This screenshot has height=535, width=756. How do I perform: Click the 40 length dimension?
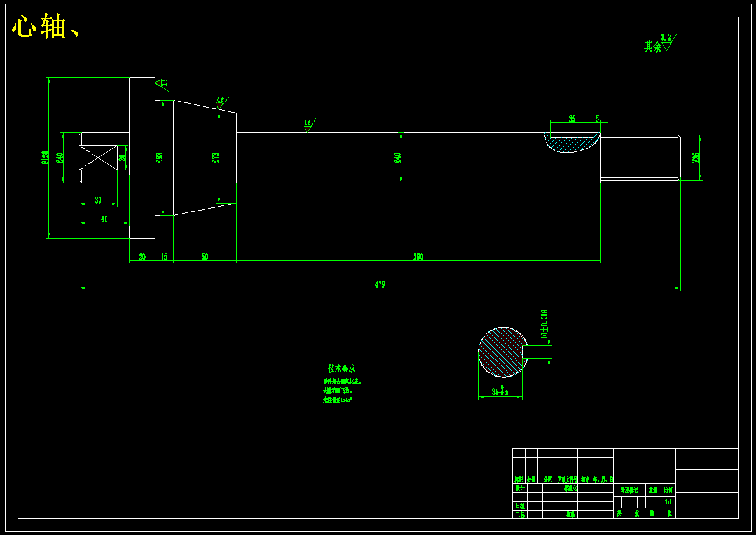point(104,219)
